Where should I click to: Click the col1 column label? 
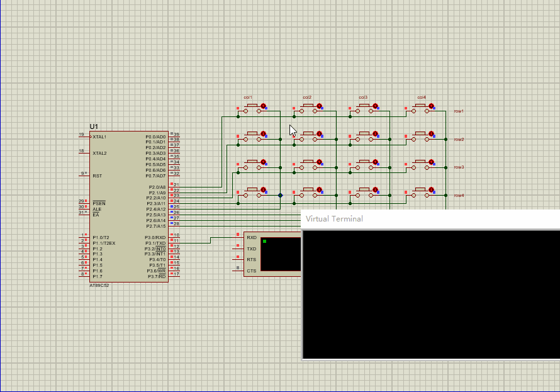(x=248, y=97)
